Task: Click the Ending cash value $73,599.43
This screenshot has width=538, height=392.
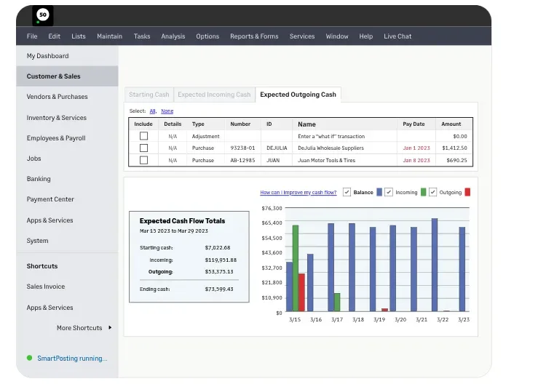Action: [x=219, y=289]
